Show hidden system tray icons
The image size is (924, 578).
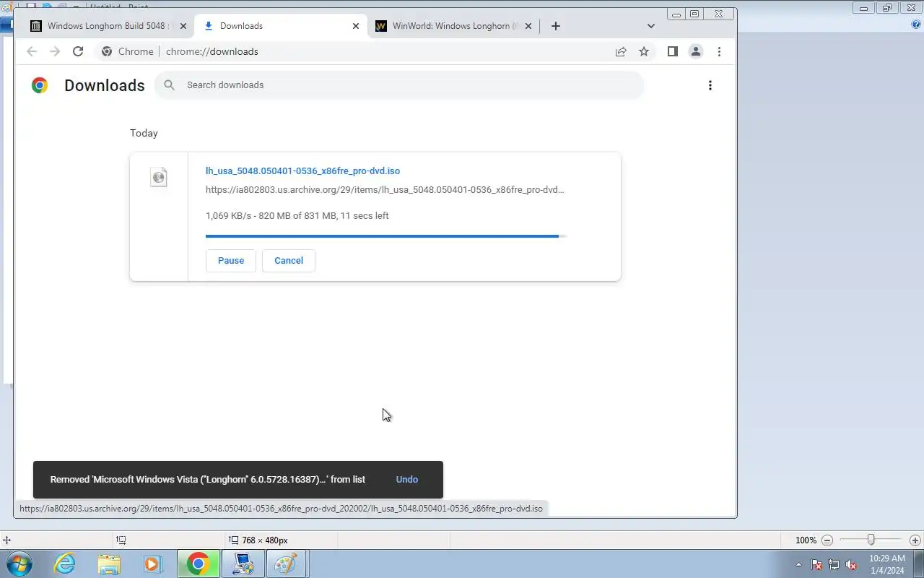[x=798, y=564]
